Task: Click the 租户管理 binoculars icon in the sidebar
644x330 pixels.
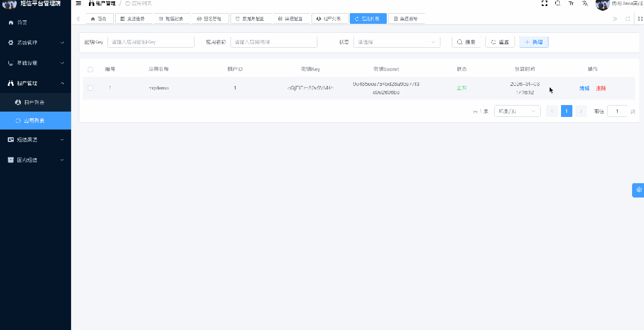Action: [11, 83]
